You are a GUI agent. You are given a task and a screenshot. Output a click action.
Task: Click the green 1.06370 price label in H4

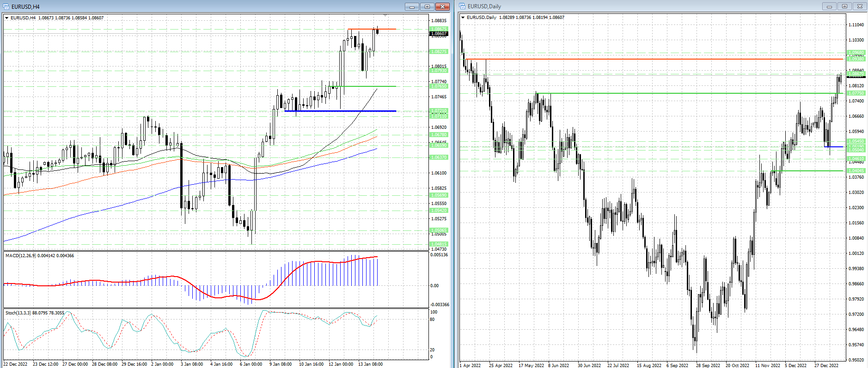click(439, 157)
